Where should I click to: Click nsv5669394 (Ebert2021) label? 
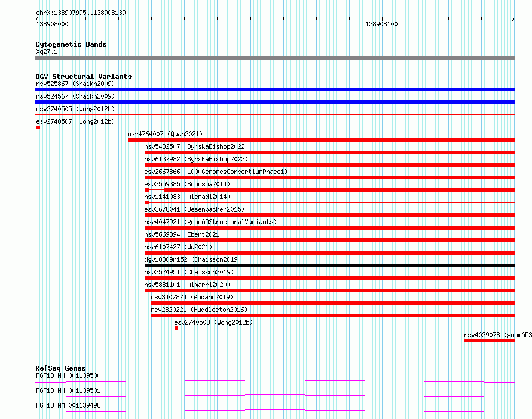point(184,234)
